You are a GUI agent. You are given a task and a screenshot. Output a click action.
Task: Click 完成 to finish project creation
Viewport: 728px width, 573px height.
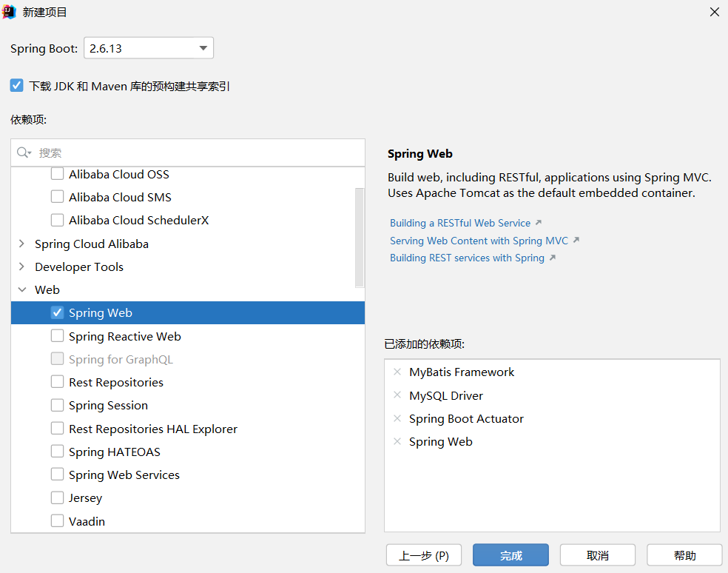click(510, 555)
